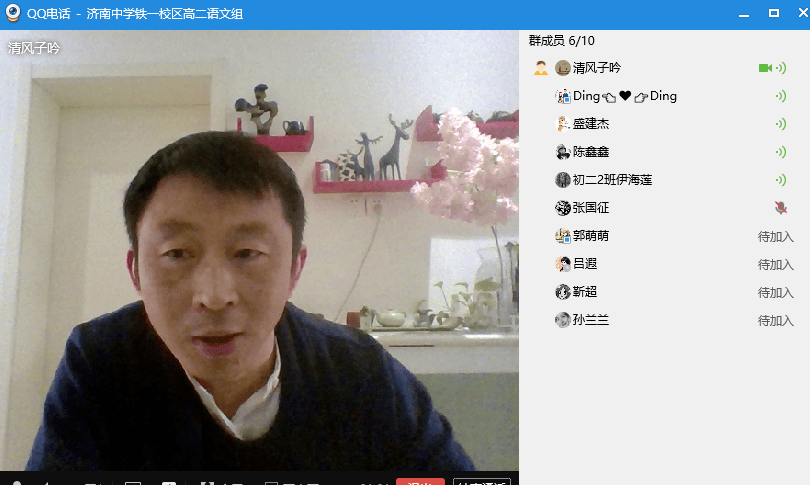Image resolution: width=810 pixels, height=485 pixels.
Task: Select member name 郭萌萌
Action: pos(591,236)
